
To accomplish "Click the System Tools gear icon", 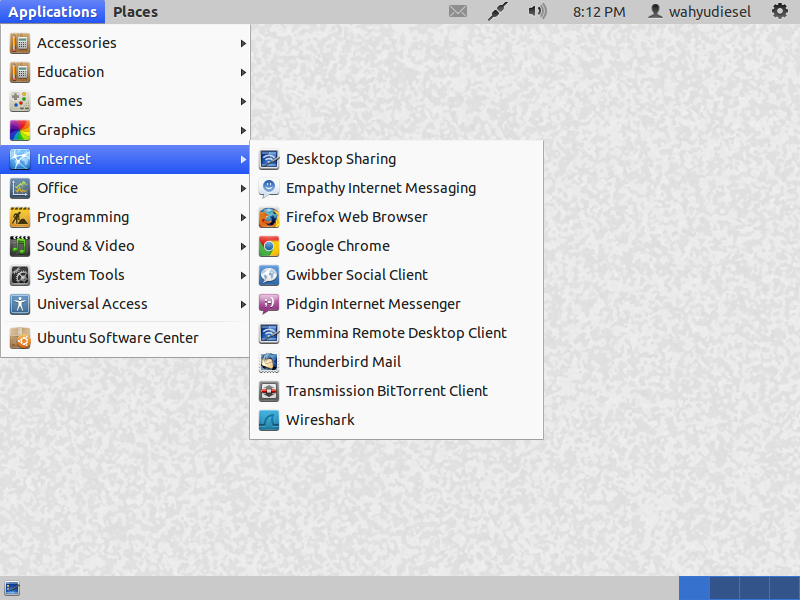I will tap(20, 276).
